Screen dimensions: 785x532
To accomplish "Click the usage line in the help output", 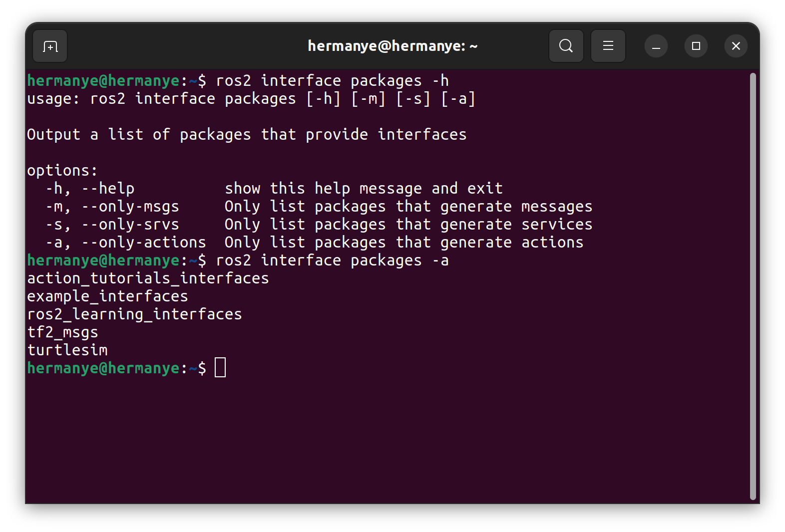I will [251, 99].
